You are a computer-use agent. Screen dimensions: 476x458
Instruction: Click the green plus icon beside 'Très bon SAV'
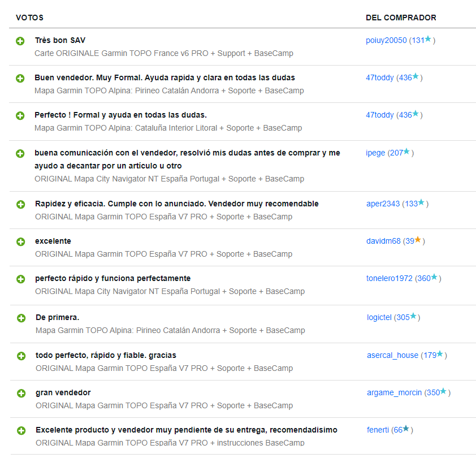click(20, 41)
